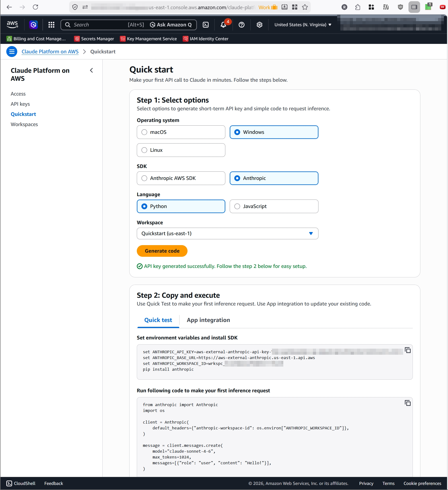Image resolution: width=448 pixels, height=490 pixels.
Task: Expand the United States (N. Virginia) region selector
Action: 303,24
